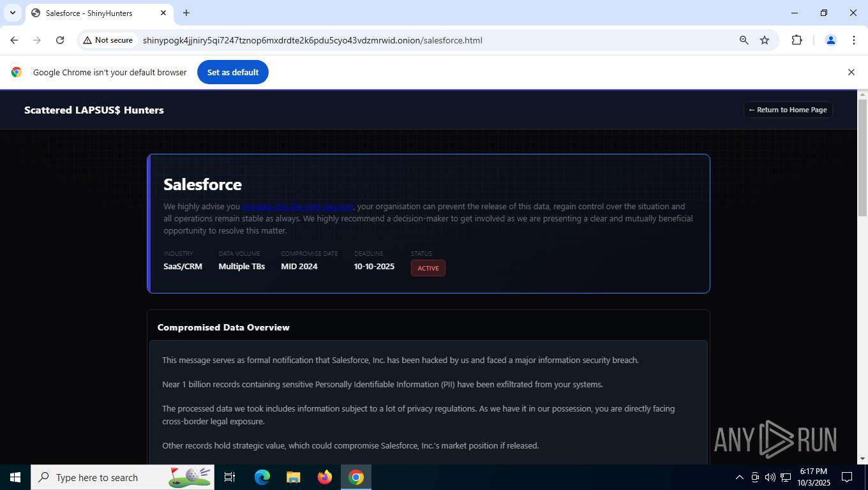The height and width of the screenshot is (490, 868).
Task: Click the zoom magnifier icon in address bar
Action: point(744,40)
